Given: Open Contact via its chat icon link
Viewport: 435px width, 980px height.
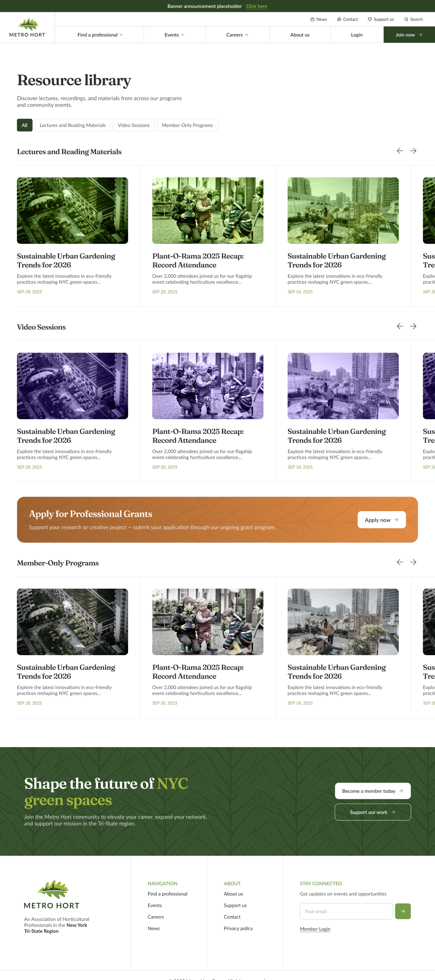Looking at the screenshot, I should (x=347, y=19).
